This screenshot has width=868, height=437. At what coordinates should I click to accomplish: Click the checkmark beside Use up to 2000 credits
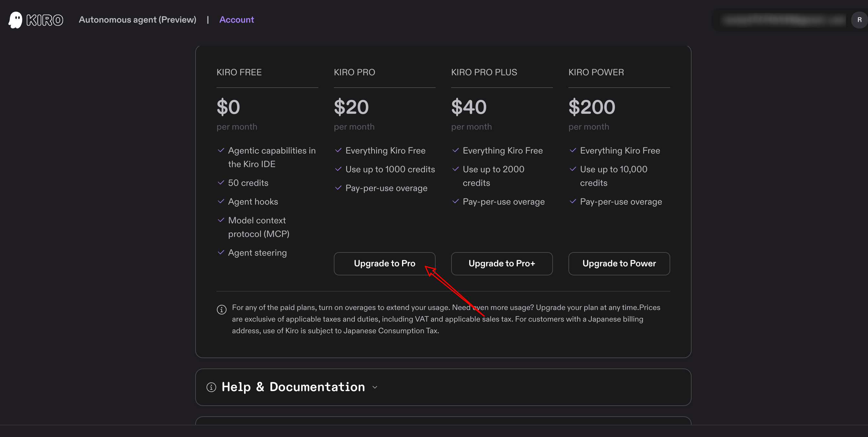456,169
